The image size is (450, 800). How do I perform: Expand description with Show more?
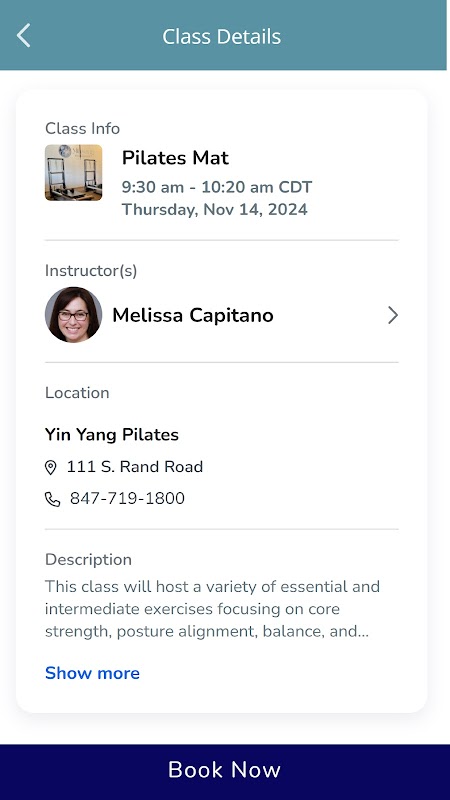pos(92,673)
